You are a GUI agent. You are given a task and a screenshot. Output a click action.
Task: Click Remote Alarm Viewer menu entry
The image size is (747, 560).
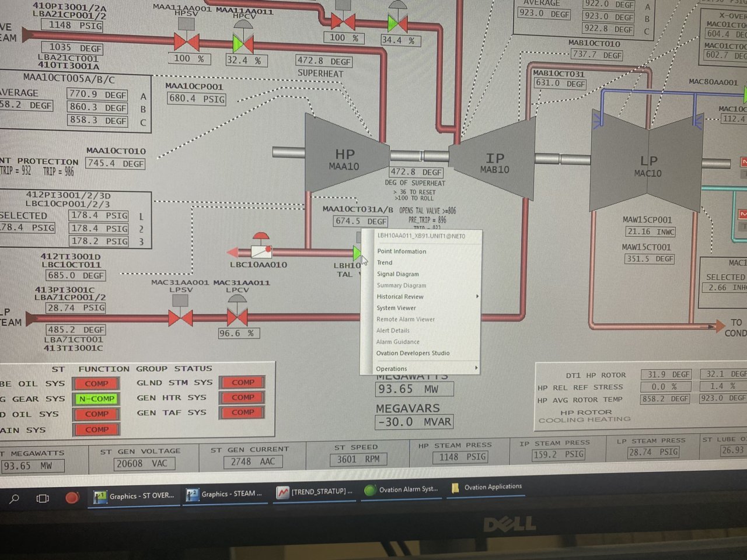coord(405,319)
